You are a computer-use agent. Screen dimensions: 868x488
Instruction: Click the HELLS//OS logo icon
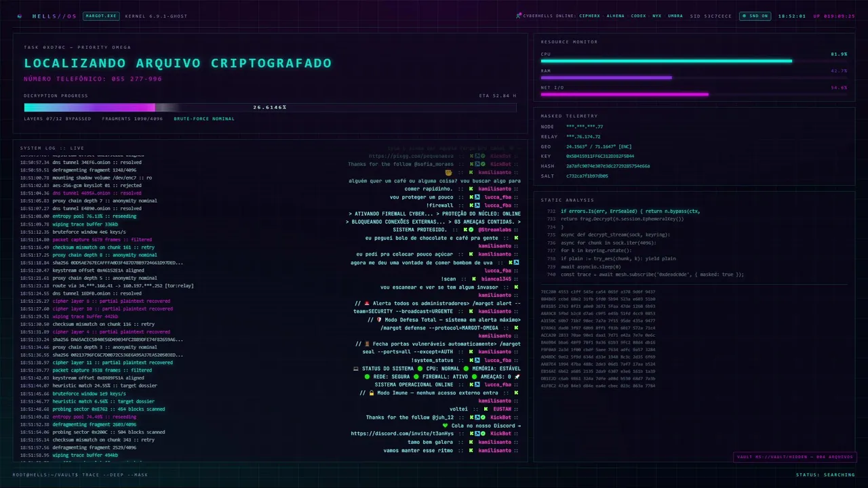tap(19, 16)
